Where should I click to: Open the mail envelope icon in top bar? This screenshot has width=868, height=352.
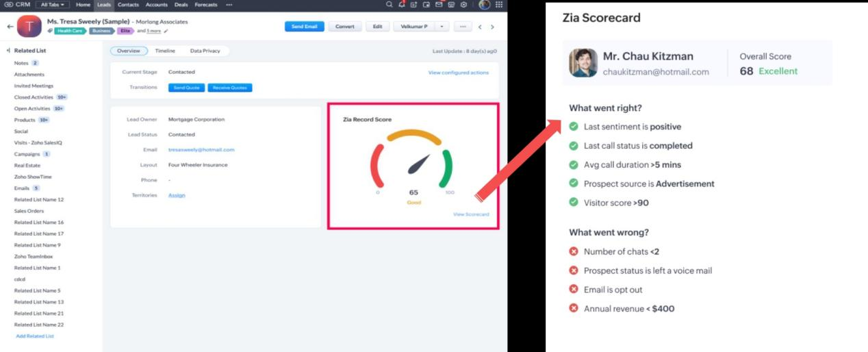pyautogui.click(x=439, y=5)
